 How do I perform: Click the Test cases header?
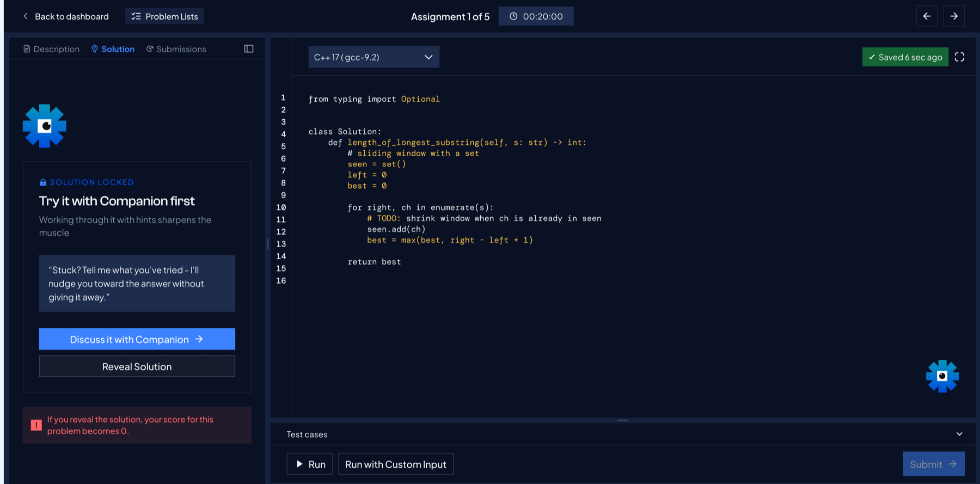click(x=307, y=434)
